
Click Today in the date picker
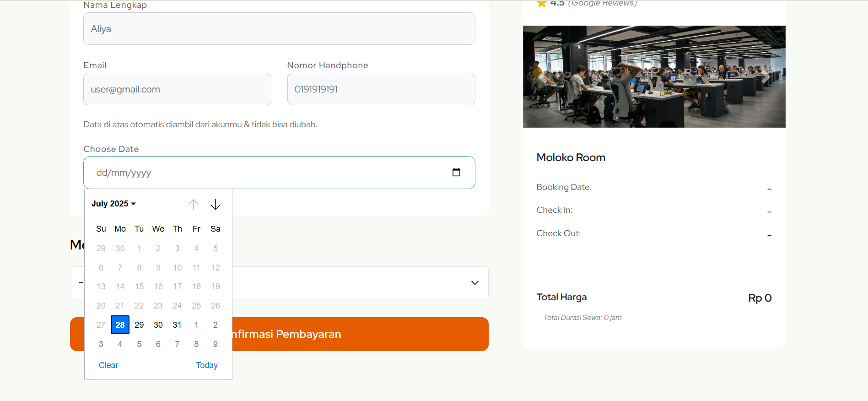207,365
